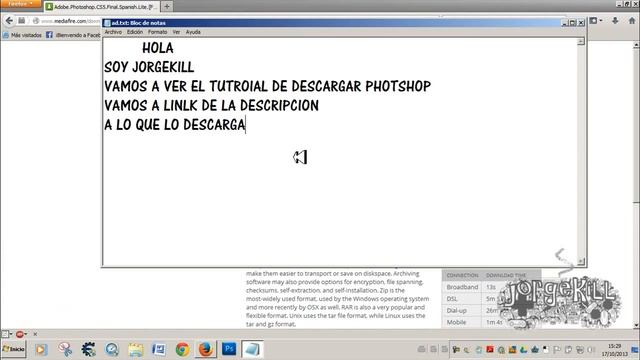Go back with Firefox back arrow

(9, 20)
